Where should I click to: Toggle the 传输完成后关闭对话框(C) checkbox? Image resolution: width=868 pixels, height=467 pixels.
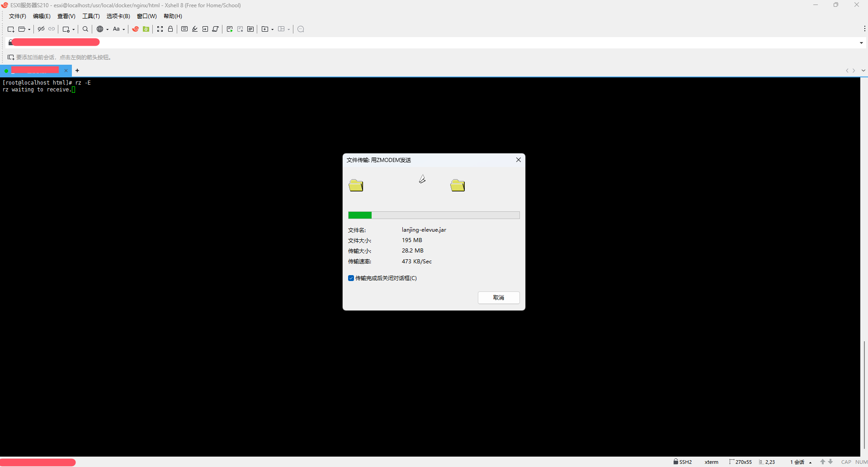pyautogui.click(x=351, y=278)
